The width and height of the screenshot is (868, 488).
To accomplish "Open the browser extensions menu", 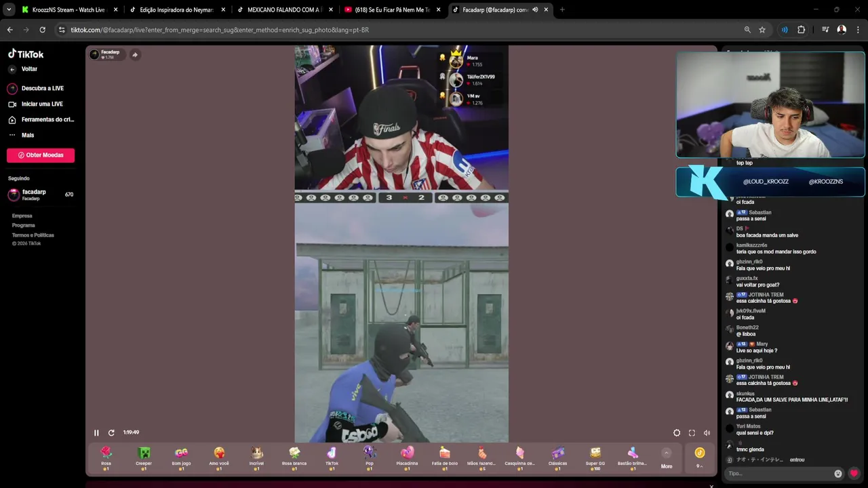I will pyautogui.click(x=802, y=30).
